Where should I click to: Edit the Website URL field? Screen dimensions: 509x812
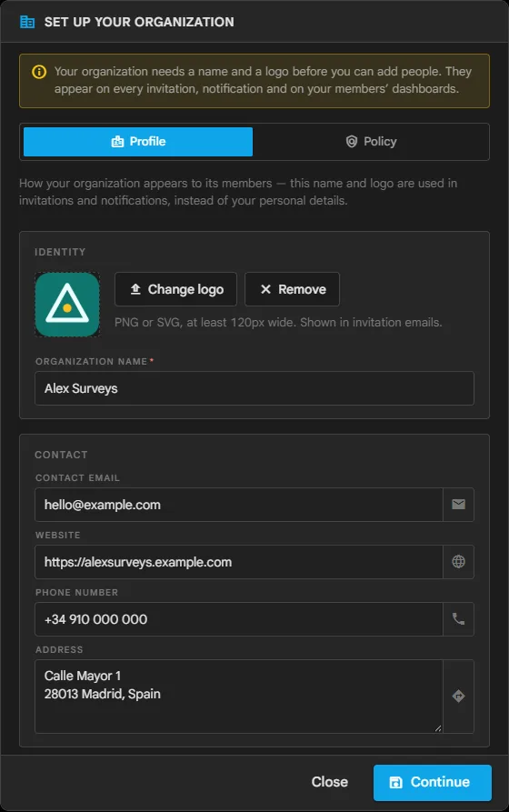coord(239,562)
